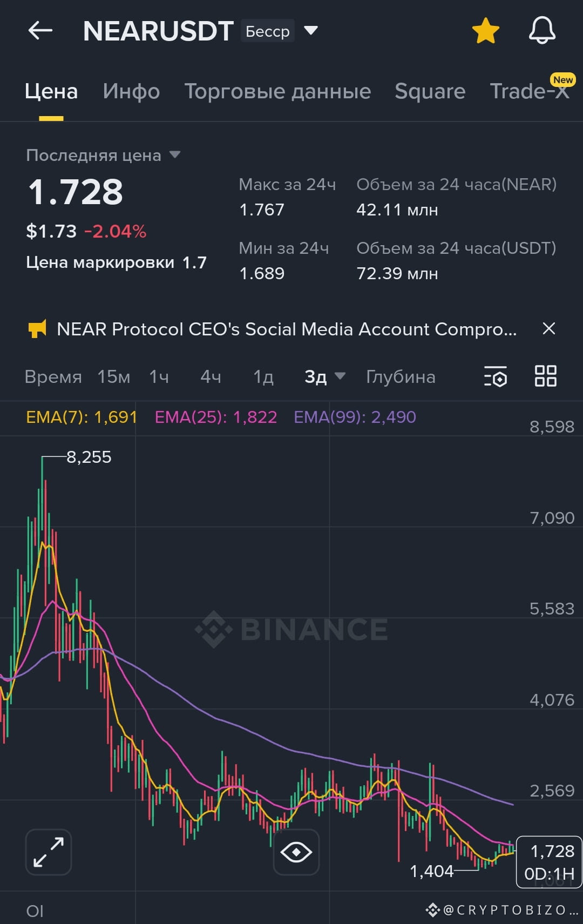583x924 pixels.
Task: Expand the NEARUSDT pair selector arrow
Action: pyautogui.click(x=311, y=30)
